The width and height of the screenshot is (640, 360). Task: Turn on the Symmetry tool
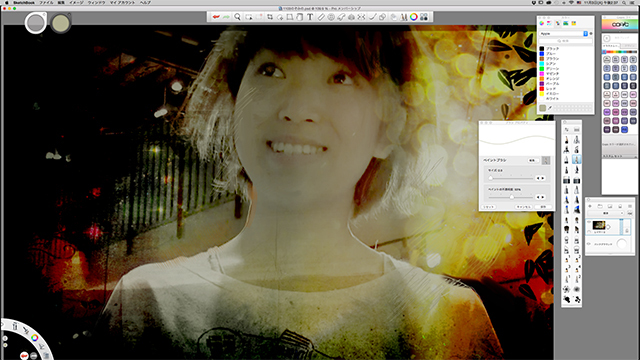(361, 17)
